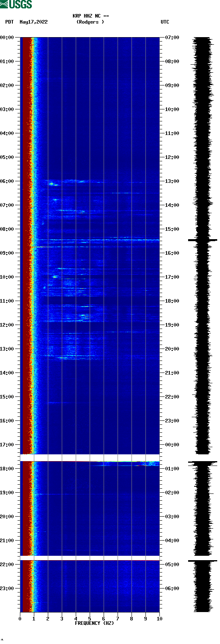Select the 2 Hz frequency tick label
Viewport: 220px width, 644px height.
coord(48,619)
